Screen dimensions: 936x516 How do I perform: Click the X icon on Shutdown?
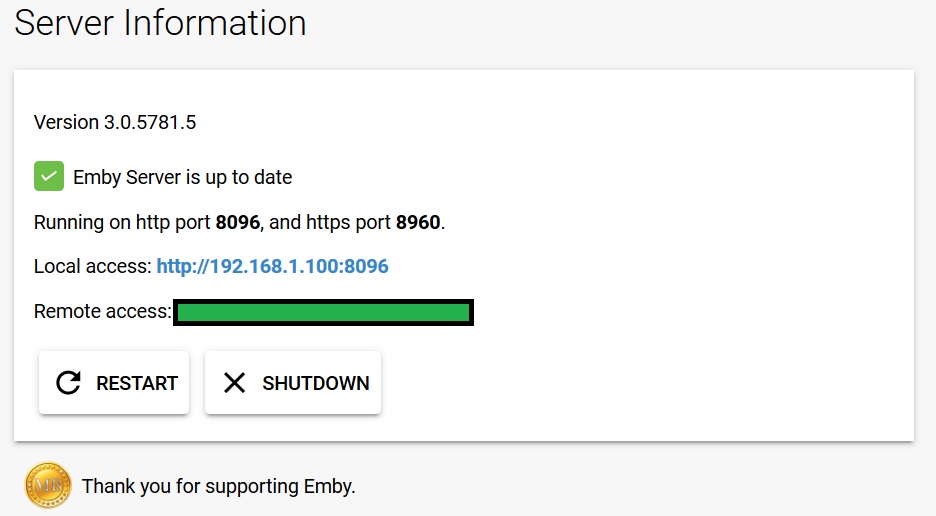click(x=234, y=383)
